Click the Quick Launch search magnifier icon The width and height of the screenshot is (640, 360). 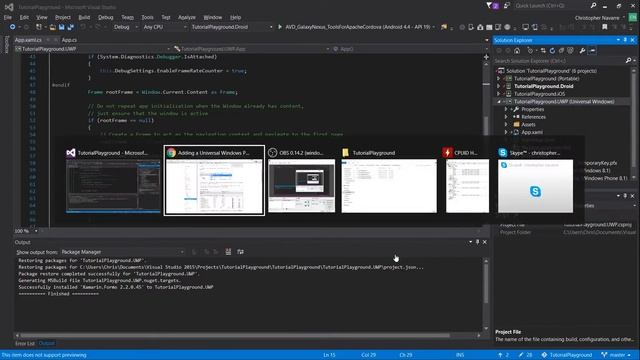593,6
